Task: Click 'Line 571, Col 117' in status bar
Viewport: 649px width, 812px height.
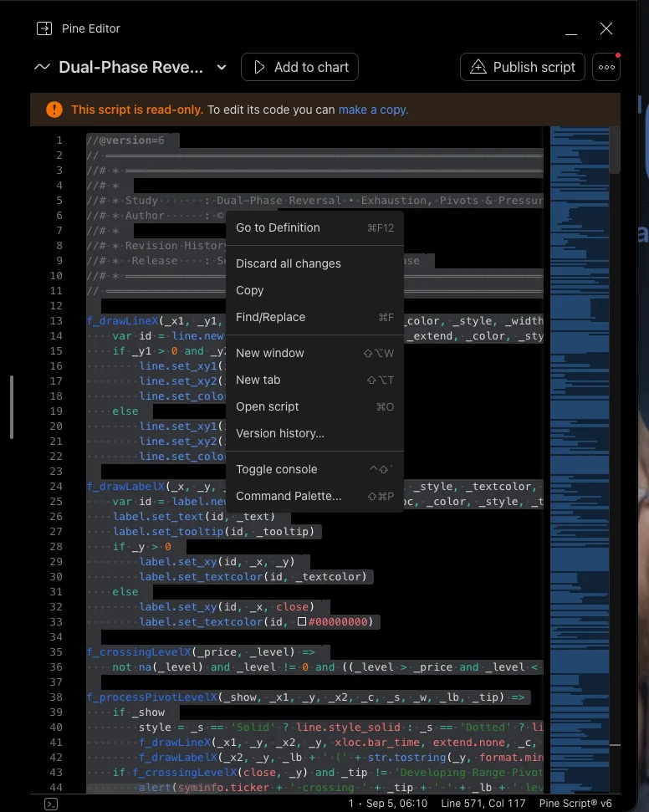Action: tap(483, 803)
